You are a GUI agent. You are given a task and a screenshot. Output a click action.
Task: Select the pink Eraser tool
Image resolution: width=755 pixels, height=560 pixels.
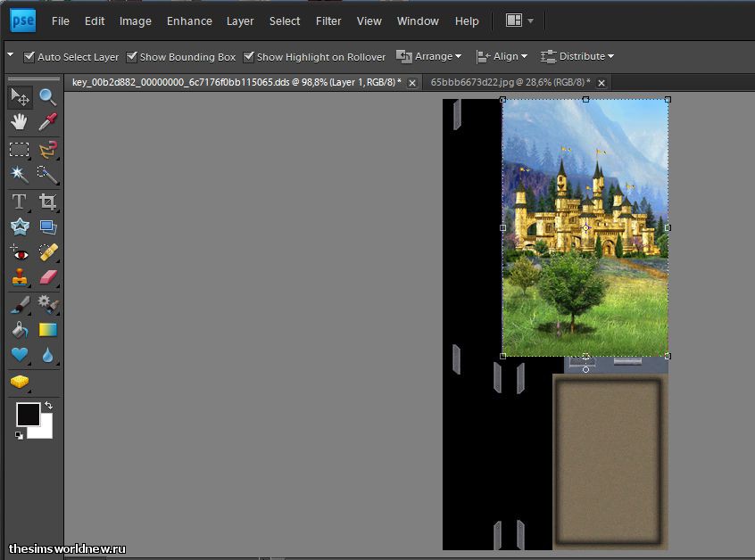click(x=47, y=277)
